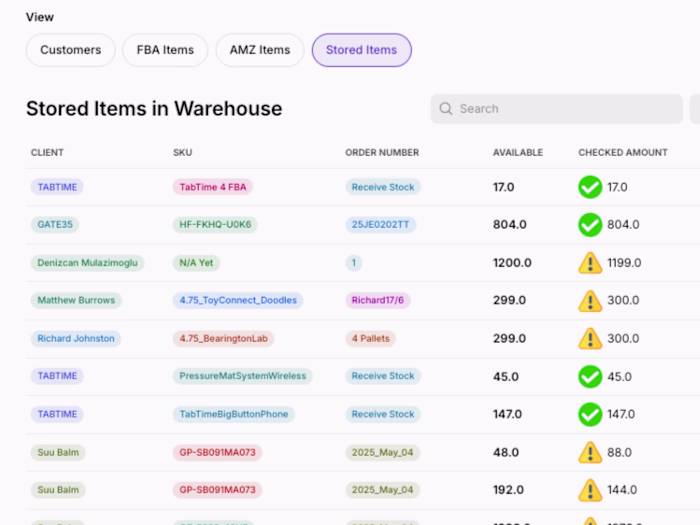Click warning icon in Matthew Burrows row
The image size is (700, 525).
590,300
